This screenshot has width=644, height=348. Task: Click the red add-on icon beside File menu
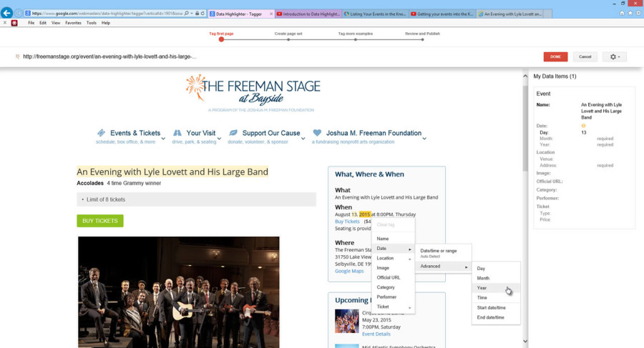14,23
